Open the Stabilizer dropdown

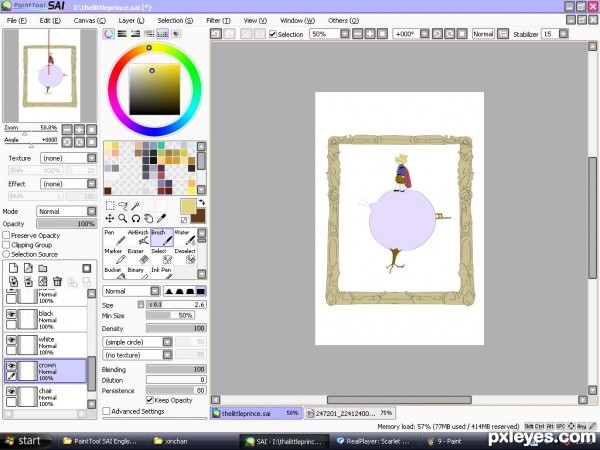563,34
